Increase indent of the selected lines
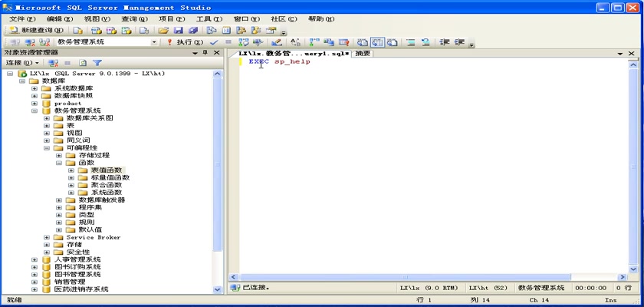Screen dimensions: 644x307 coord(459,42)
